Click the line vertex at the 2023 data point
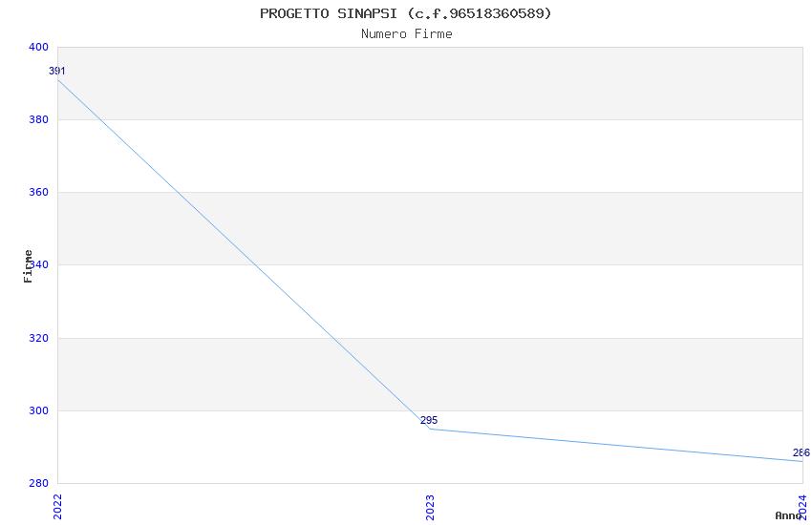Image resolution: width=812 pixels, height=525 pixels. click(x=430, y=429)
